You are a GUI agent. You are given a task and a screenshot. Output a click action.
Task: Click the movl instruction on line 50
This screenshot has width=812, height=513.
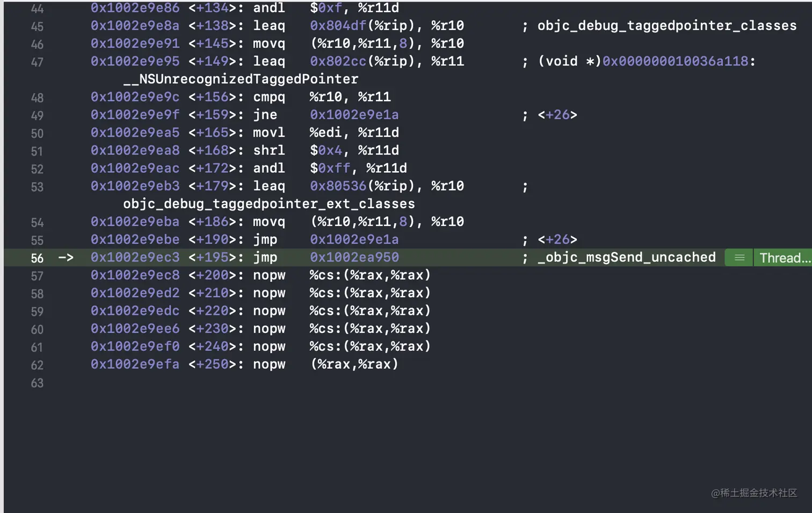269,132
